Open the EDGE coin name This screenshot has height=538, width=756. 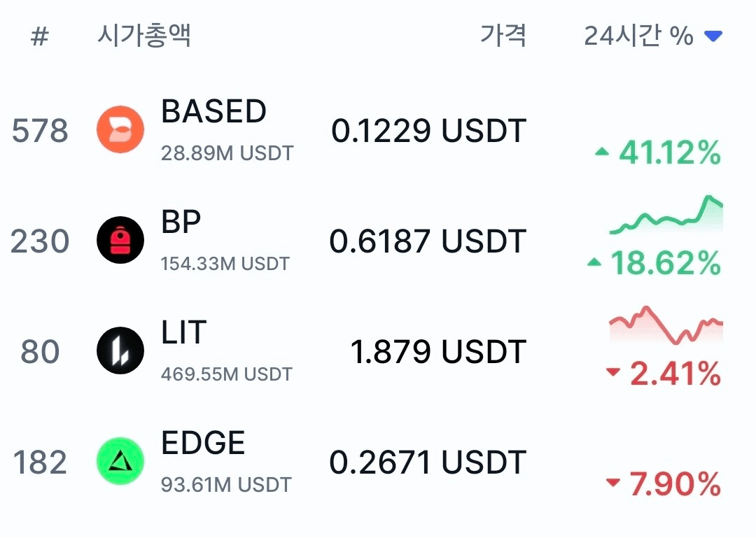203,443
